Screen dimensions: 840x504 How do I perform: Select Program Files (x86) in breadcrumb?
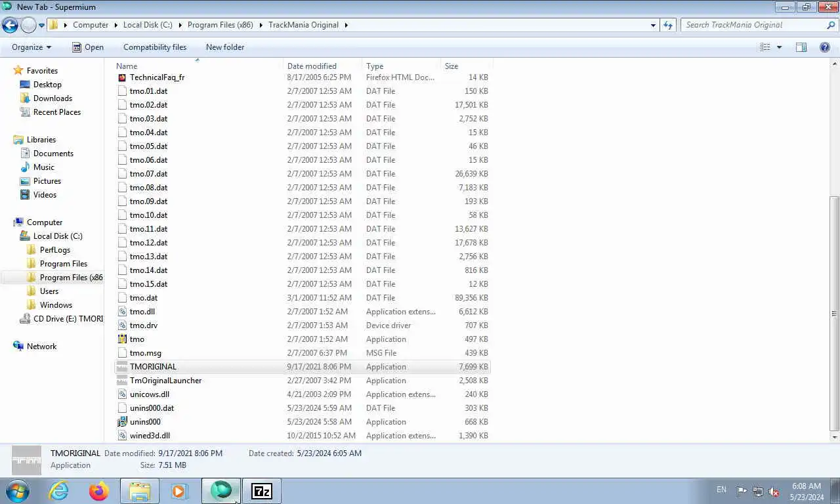click(220, 25)
